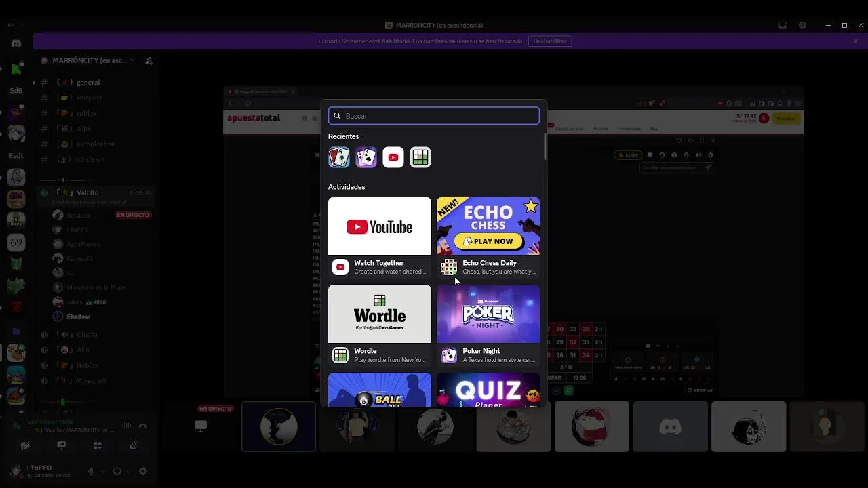
Task: Dismiss the streamer mode banner
Action: 856,41
